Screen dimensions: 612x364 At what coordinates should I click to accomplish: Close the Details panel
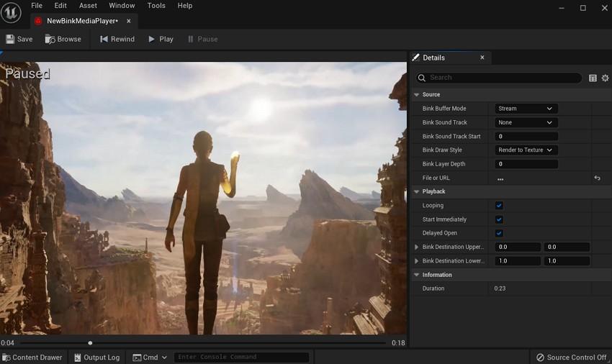coord(482,58)
